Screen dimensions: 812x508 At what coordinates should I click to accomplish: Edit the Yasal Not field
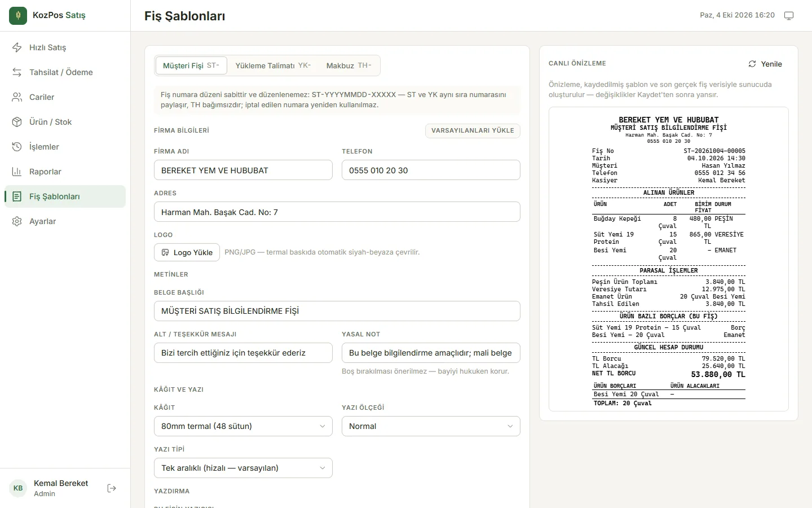coord(431,353)
